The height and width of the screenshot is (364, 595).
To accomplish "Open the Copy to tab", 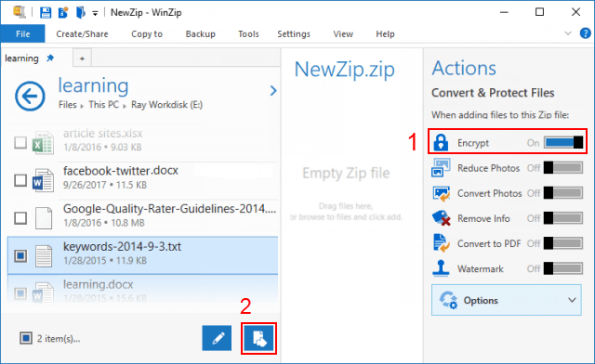I will click(147, 34).
